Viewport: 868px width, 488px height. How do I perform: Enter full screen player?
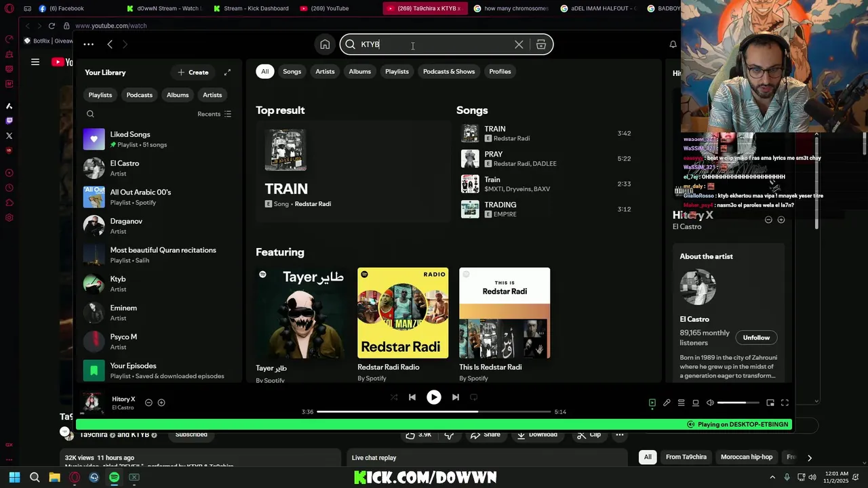[x=785, y=403]
